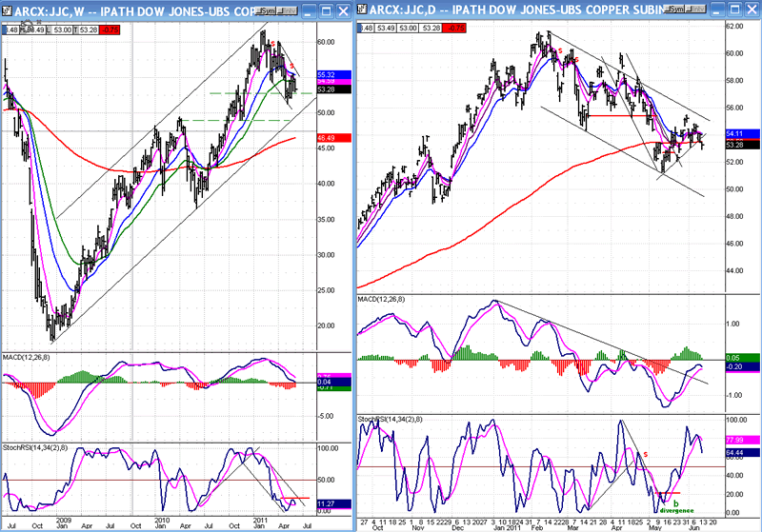762x532 pixels.
Task: Click the blue 64.44 StochRSI tag daily
Action: (743, 452)
